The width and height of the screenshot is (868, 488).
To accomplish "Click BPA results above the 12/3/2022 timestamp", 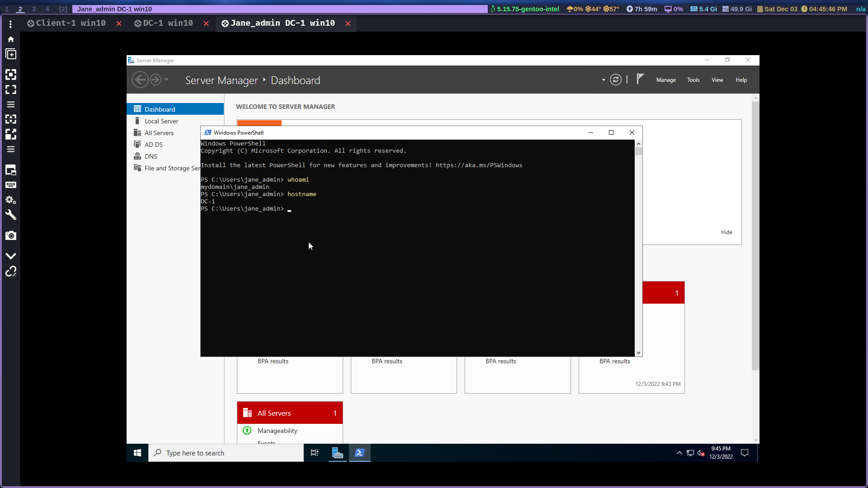I will 614,361.
